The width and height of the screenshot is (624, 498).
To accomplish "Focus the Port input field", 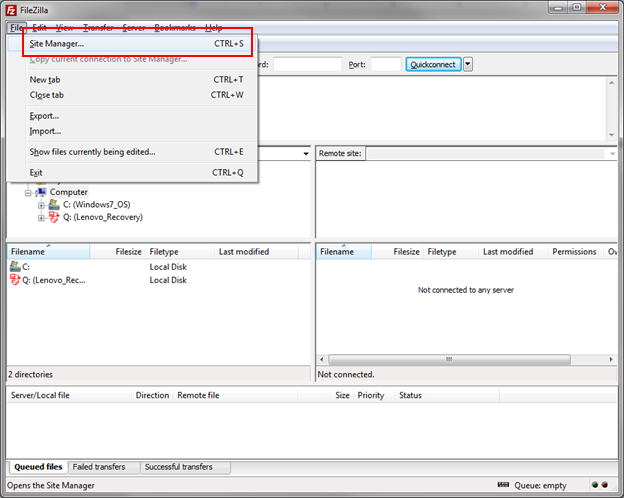I will [x=385, y=64].
